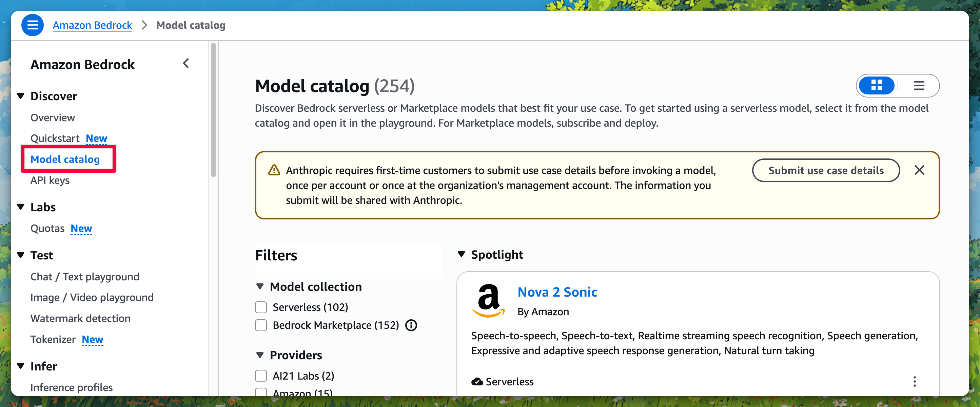Image resolution: width=980 pixels, height=407 pixels.
Task: Click the Amazon logo thumbnail
Action: [489, 301]
